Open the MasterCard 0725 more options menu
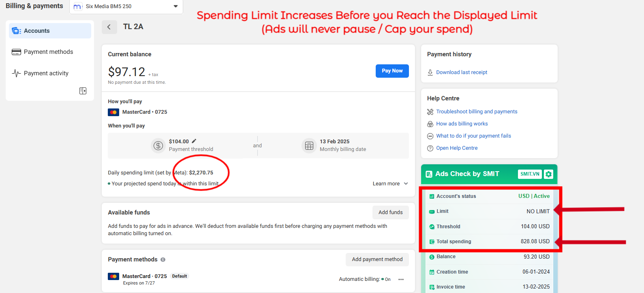Screen dimensions: 644x293 (401, 279)
